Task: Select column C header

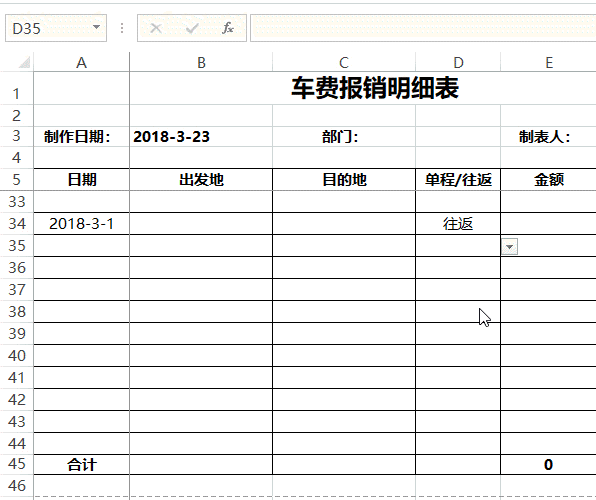Action: click(344, 62)
